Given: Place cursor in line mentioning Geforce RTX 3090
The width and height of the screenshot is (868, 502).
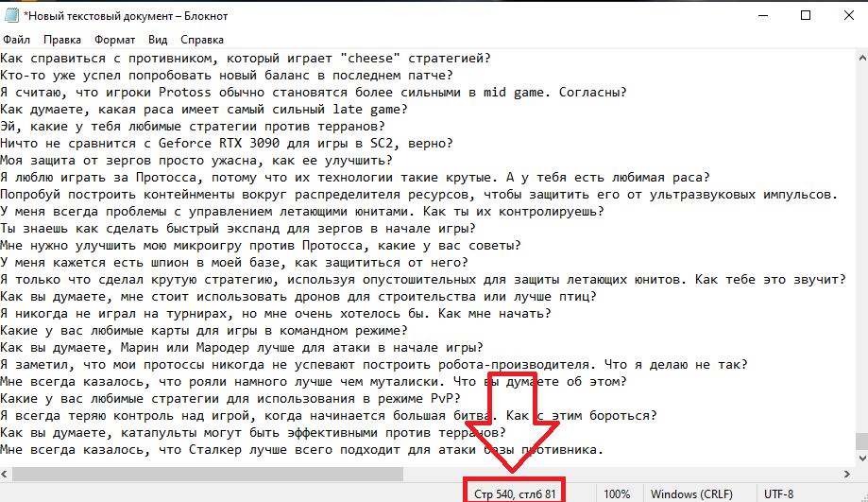Looking at the screenshot, I should point(227,144).
